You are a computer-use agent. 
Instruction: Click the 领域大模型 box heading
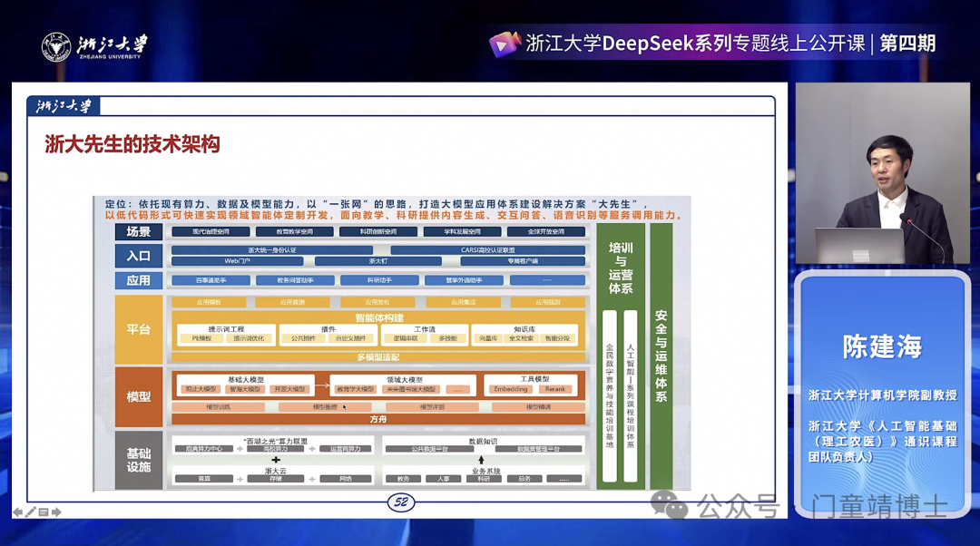tap(405, 379)
